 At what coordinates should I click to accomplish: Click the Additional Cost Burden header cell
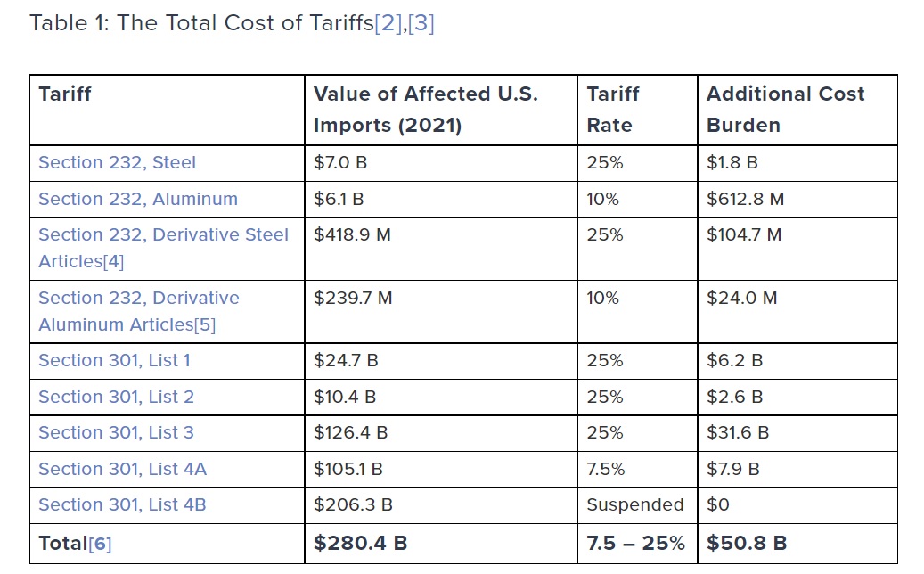(x=785, y=110)
